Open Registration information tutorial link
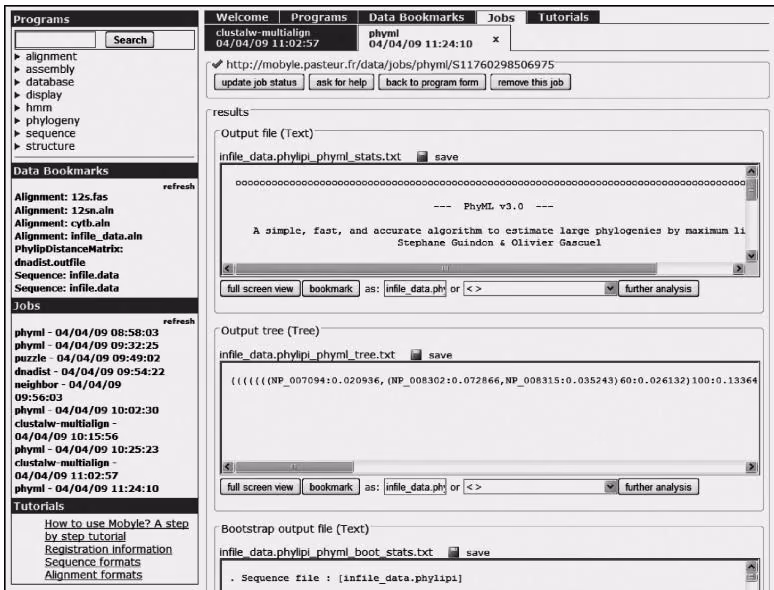 click(x=108, y=550)
